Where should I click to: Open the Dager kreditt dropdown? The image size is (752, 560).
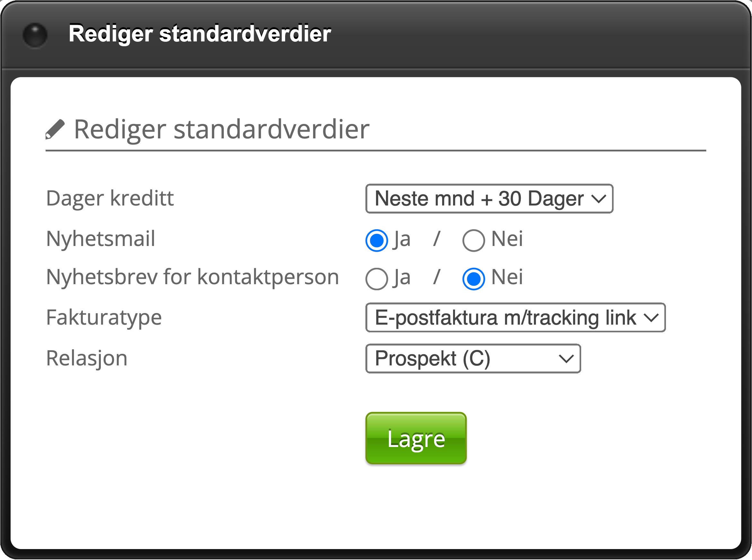[x=489, y=199]
